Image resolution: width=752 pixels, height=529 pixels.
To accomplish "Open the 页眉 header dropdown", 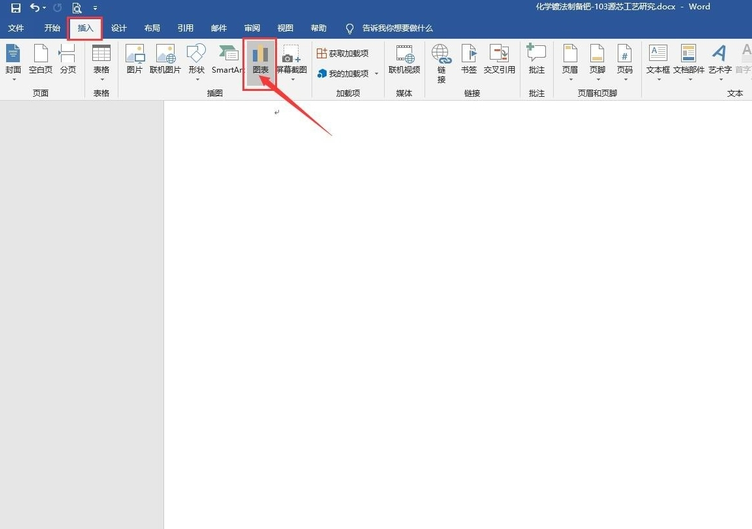I will click(x=570, y=61).
